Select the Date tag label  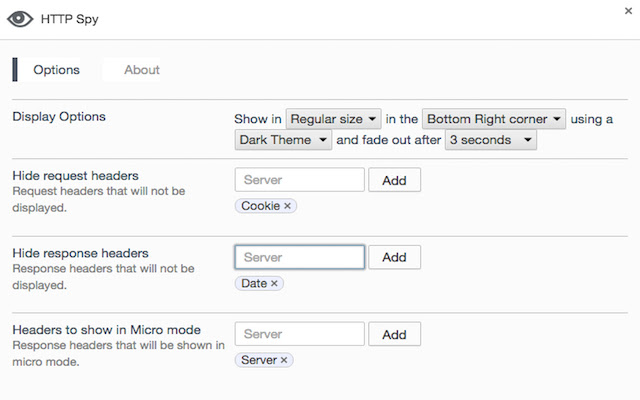(x=254, y=284)
